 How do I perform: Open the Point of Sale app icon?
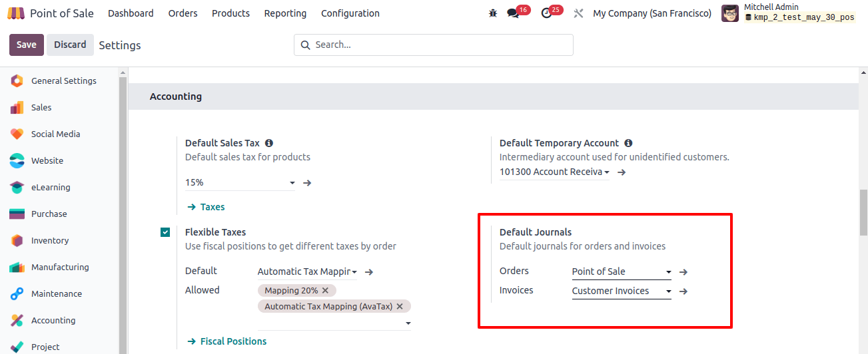[x=16, y=13]
